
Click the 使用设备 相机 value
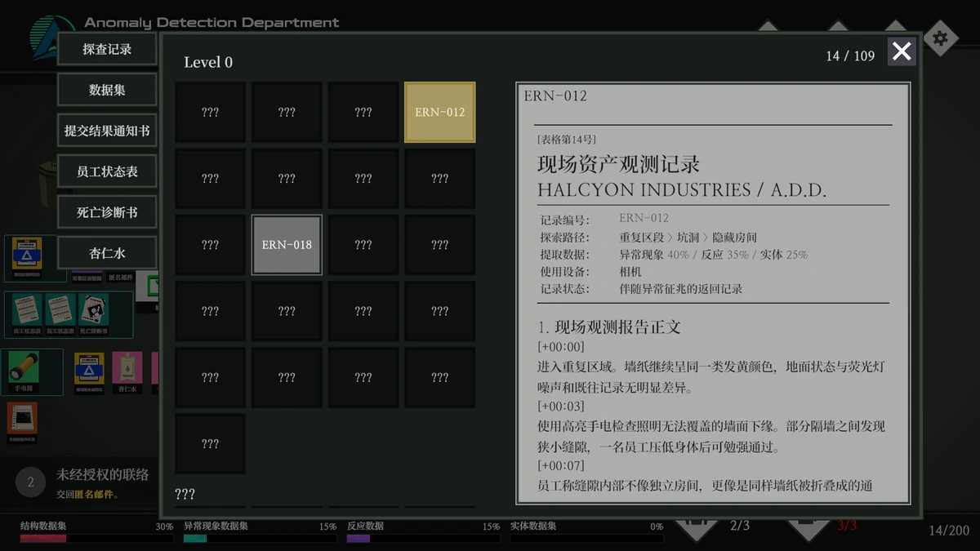pos(630,272)
